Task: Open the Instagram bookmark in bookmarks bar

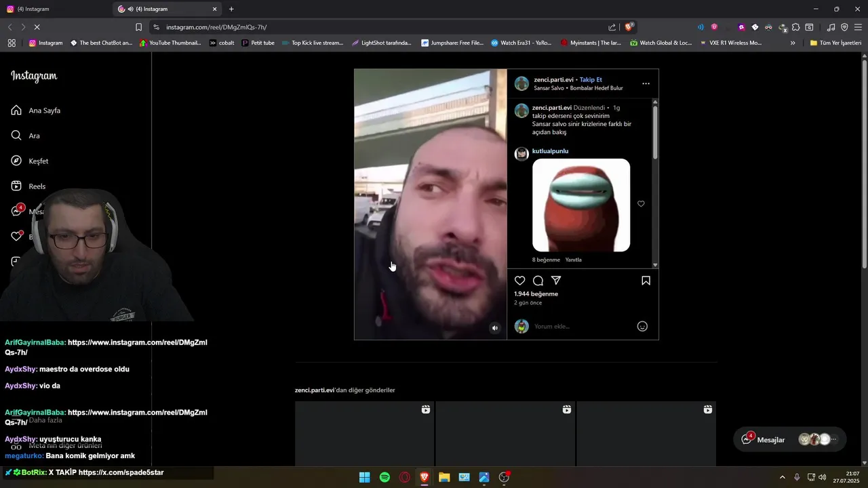Action: pos(45,43)
